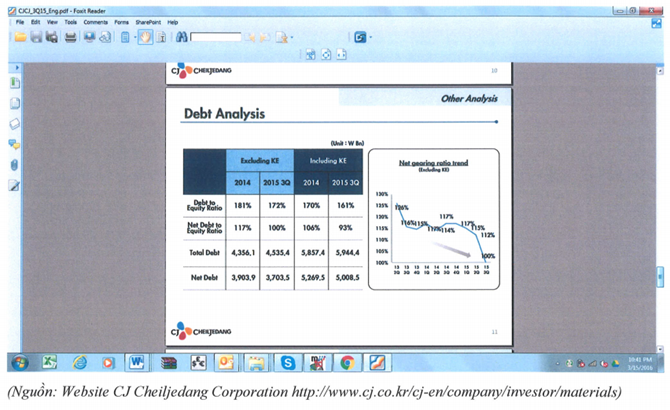
Task: Open the Comments panel in sidebar
Action: pos(14,143)
